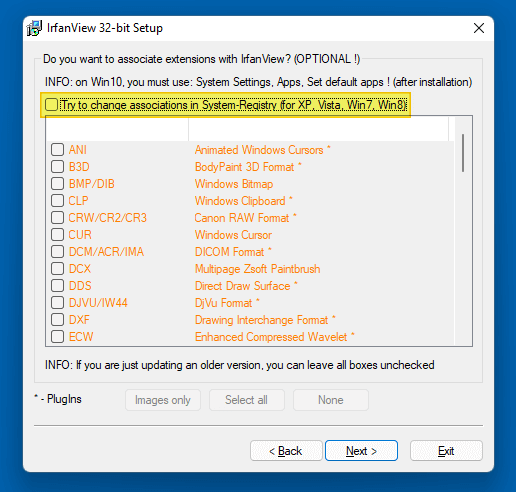Check the DDS extension box

tap(57, 286)
